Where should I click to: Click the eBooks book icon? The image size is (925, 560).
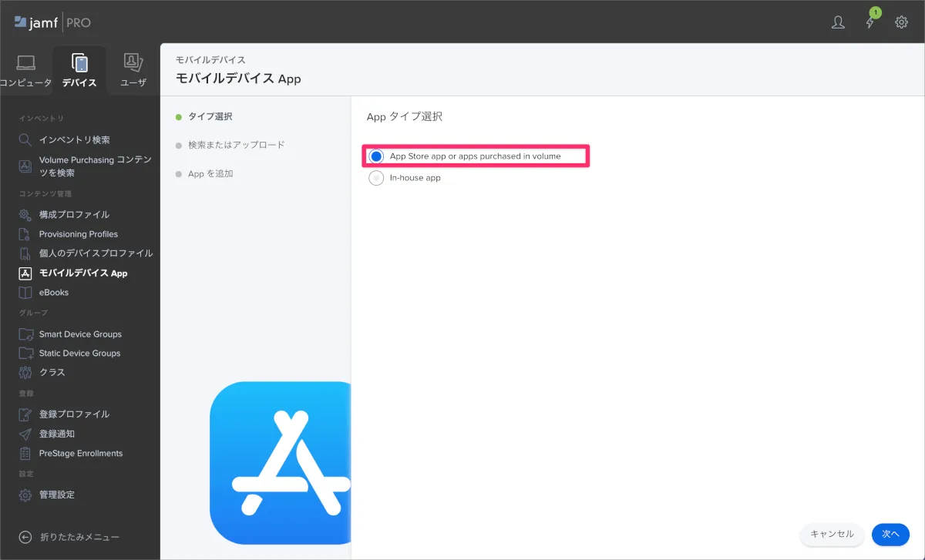click(x=25, y=293)
